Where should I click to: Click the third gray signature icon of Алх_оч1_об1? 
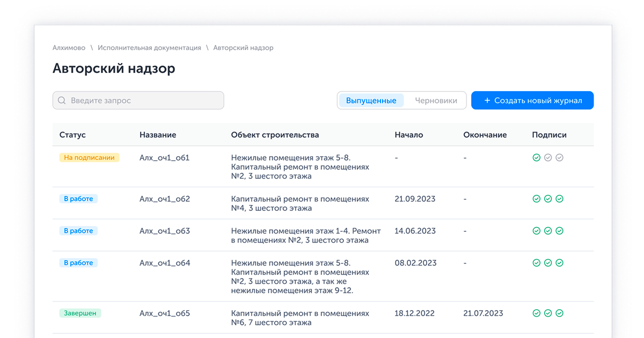560,158
